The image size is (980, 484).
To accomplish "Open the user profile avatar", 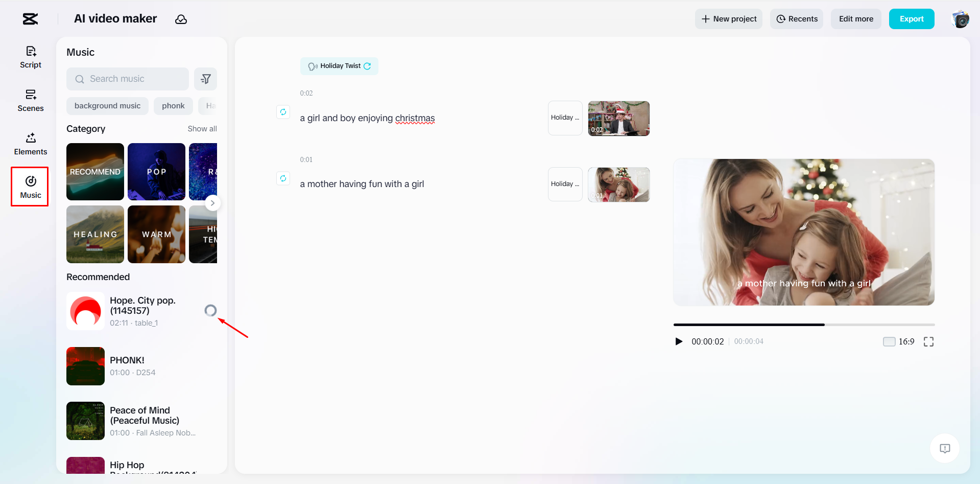I will tap(960, 19).
